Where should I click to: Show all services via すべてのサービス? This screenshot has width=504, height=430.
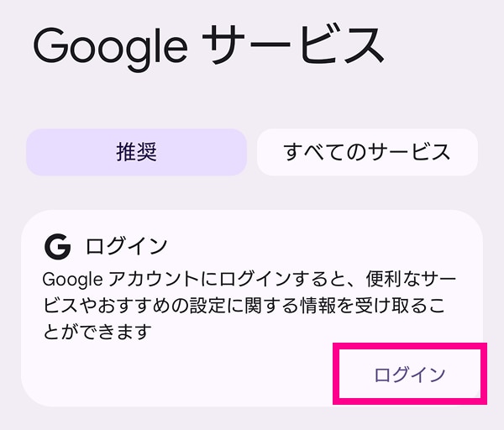(367, 152)
